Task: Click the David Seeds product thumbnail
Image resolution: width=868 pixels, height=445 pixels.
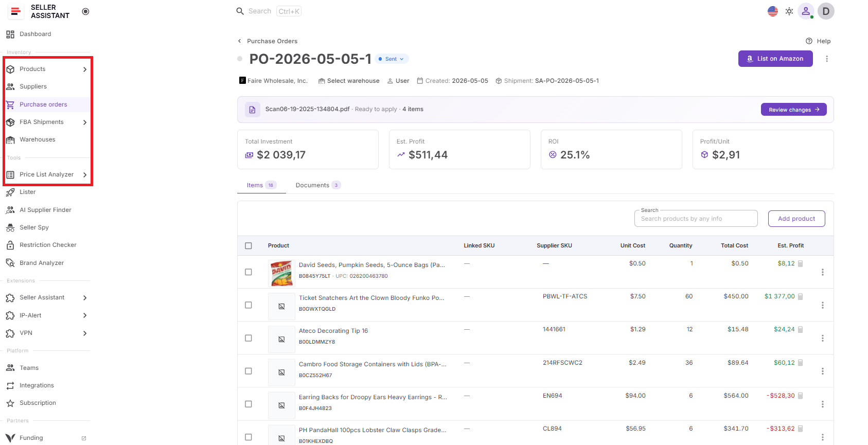Action: pyautogui.click(x=281, y=273)
